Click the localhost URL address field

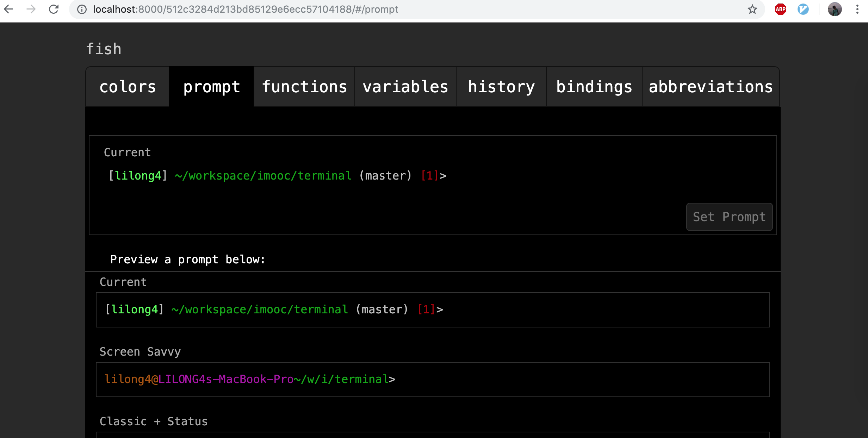coord(246,10)
